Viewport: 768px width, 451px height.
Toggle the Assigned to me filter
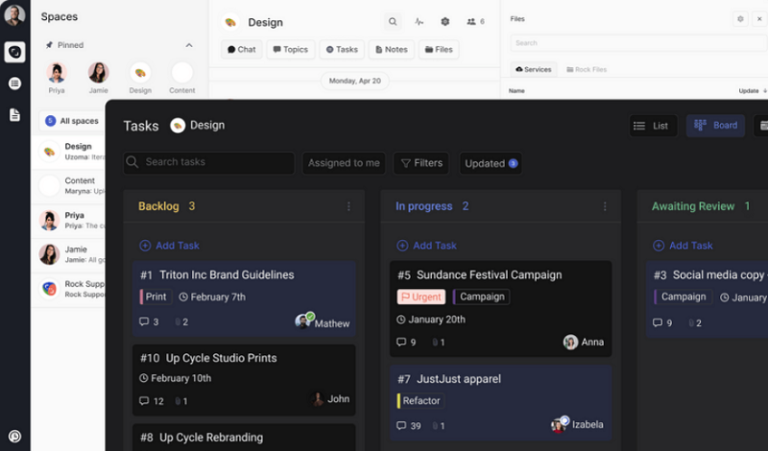point(343,163)
